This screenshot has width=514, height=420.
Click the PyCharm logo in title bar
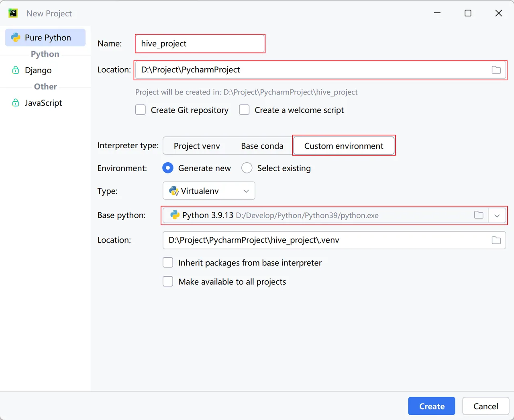point(13,13)
